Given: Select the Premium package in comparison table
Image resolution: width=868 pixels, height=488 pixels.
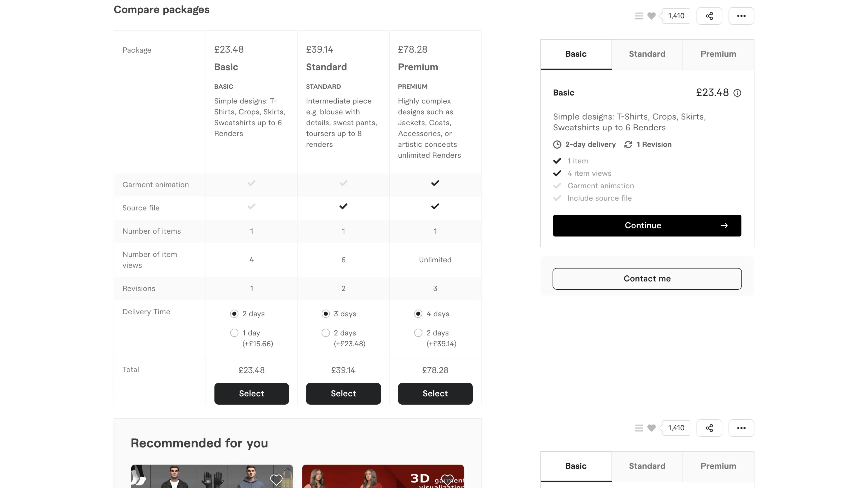Looking at the screenshot, I should [435, 393].
